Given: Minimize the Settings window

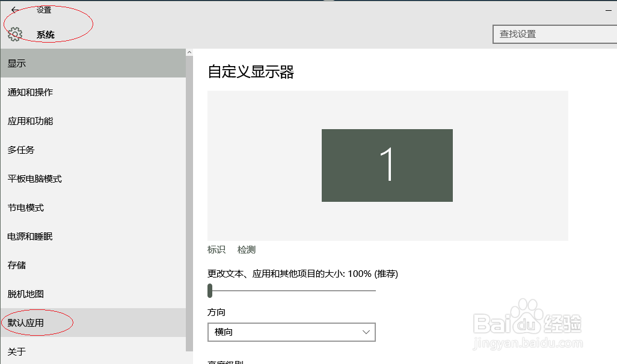Looking at the screenshot, I should pyautogui.click(x=609, y=11).
